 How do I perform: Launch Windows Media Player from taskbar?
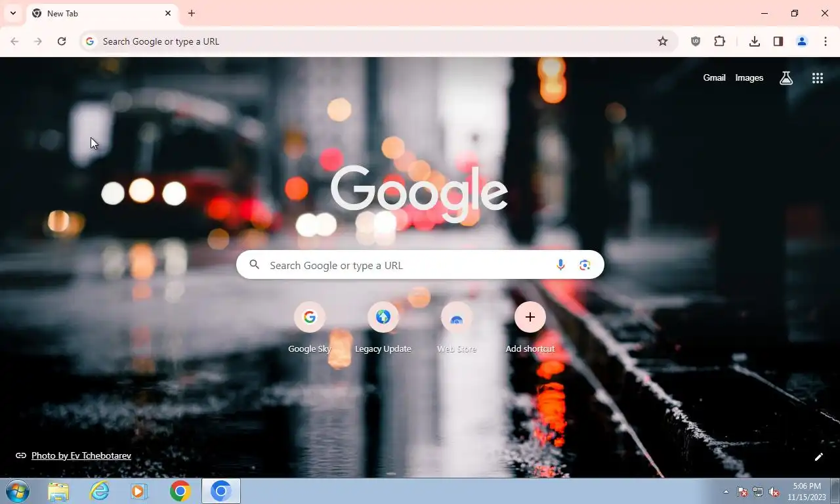click(139, 491)
